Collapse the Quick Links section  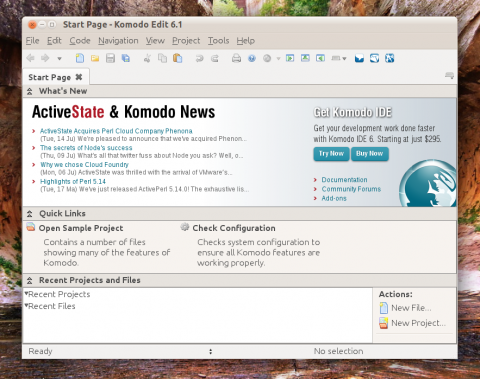click(x=30, y=214)
